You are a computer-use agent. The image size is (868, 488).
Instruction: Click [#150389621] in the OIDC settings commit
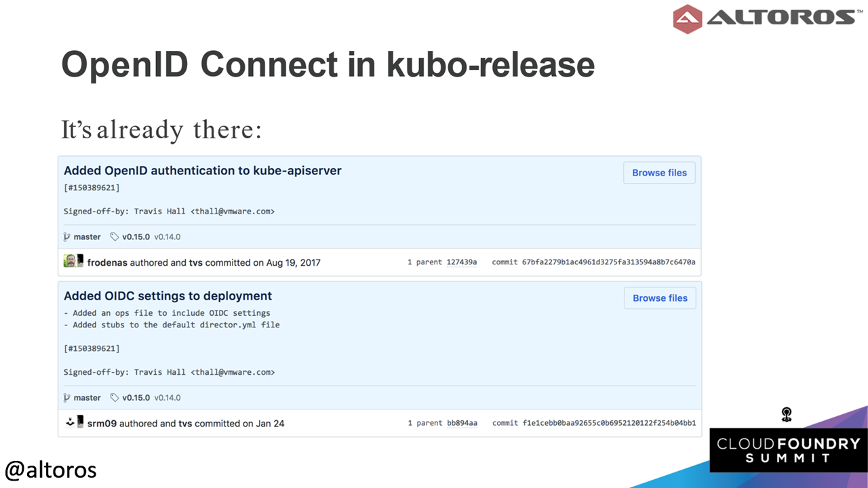pos(92,348)
